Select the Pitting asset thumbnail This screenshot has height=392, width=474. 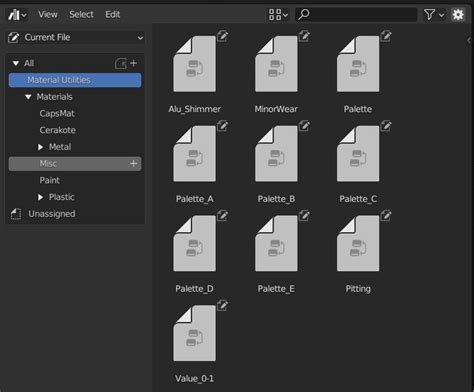pyautogui.click(x=358, y=243)
